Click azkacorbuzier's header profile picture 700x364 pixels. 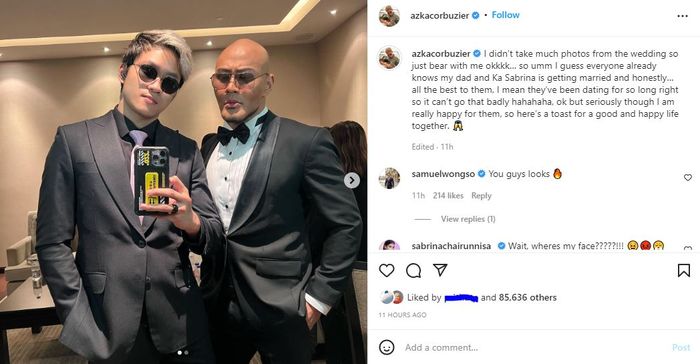coord(389,16)
